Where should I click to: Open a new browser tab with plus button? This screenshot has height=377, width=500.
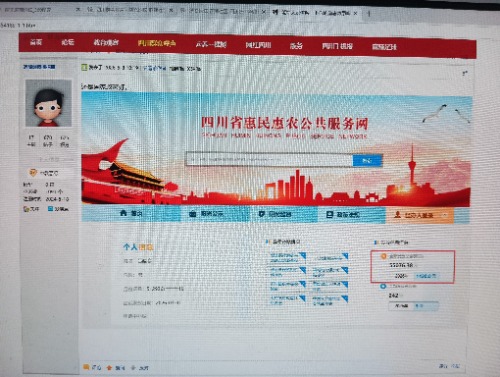369,13
